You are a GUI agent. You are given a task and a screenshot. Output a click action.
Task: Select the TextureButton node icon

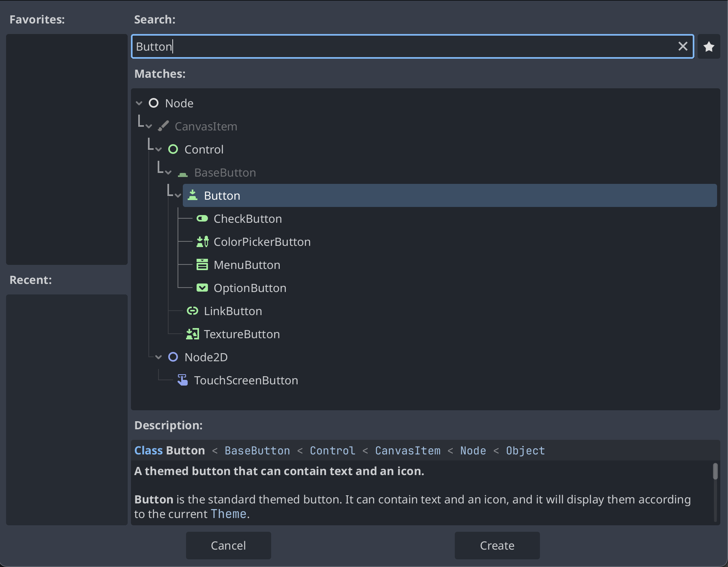click(192, 334)
